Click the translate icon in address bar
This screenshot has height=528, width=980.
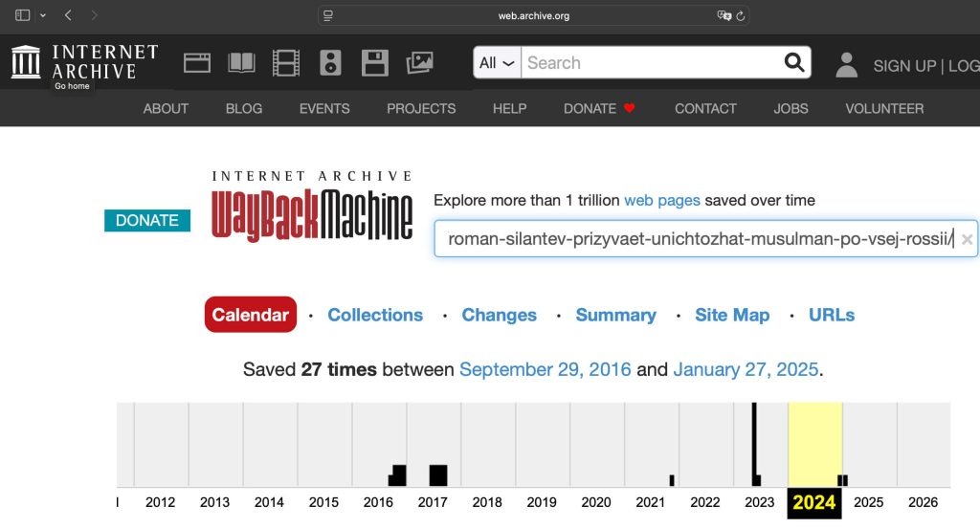(x=724, y=15)
